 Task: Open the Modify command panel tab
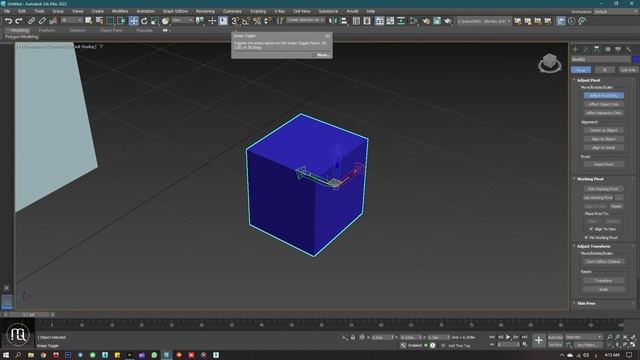point(586,49)
